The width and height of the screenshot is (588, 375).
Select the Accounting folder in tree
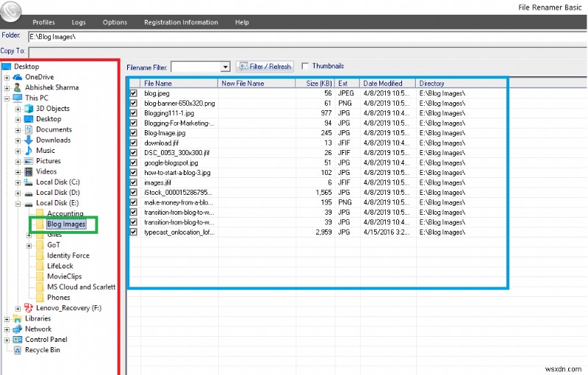65,213
